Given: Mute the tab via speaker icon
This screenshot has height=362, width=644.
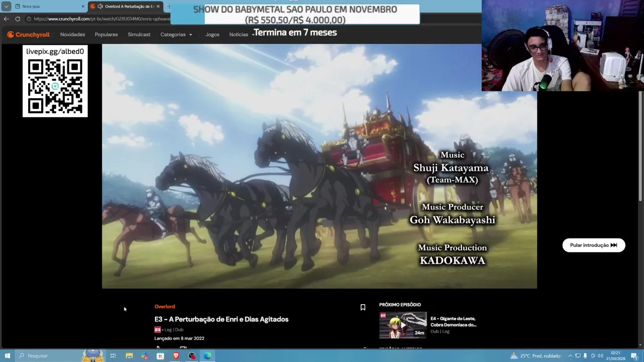Looking at the screenshot, I should (100, 7).
